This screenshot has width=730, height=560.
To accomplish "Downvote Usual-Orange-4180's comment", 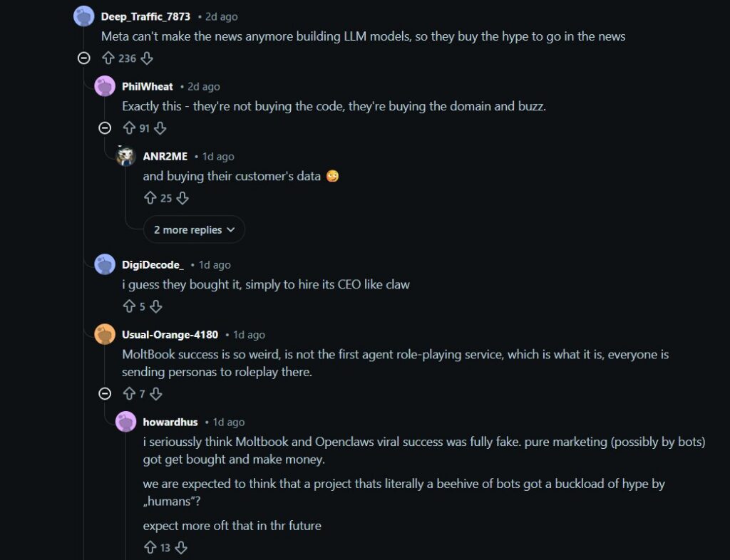I will [155, 393].
